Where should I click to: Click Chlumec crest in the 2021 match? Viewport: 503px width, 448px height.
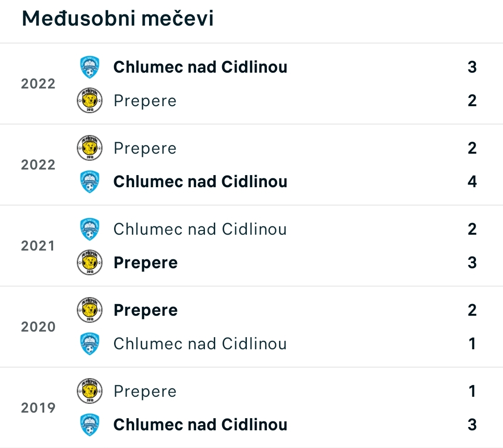coord(89,229)
